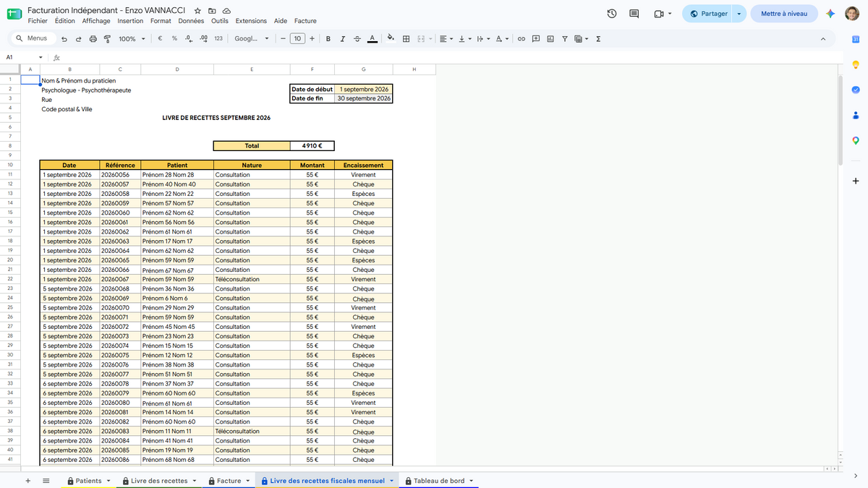Image resolution: width=868 pixels, height=488 pixels.
Task: Click the font size field
Action: pos(297,39)
